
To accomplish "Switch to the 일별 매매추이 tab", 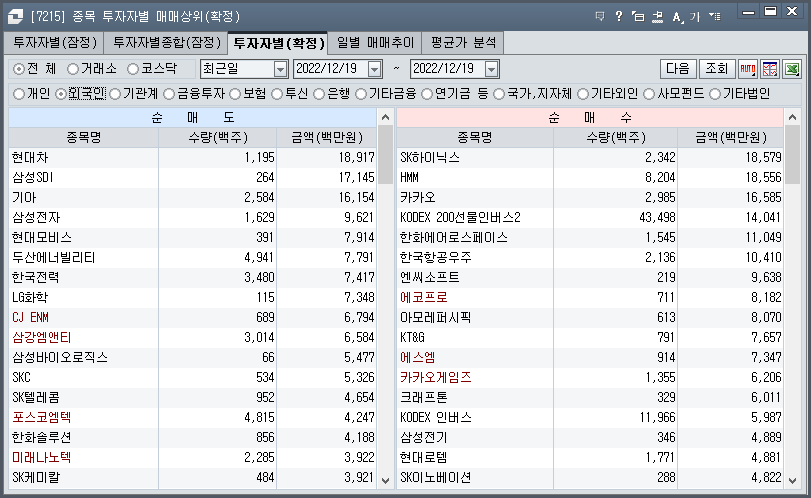I will pyautogui.click(x=375, y=42).
